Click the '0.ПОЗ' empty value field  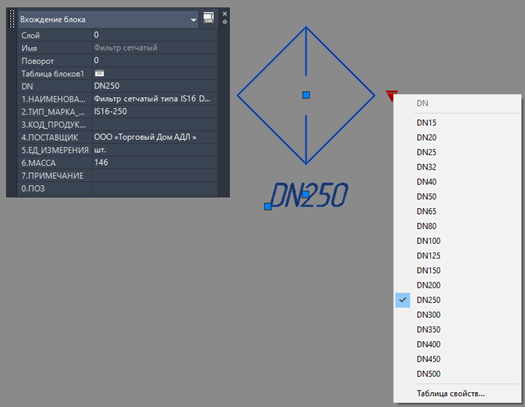click(x=155, y=188)
